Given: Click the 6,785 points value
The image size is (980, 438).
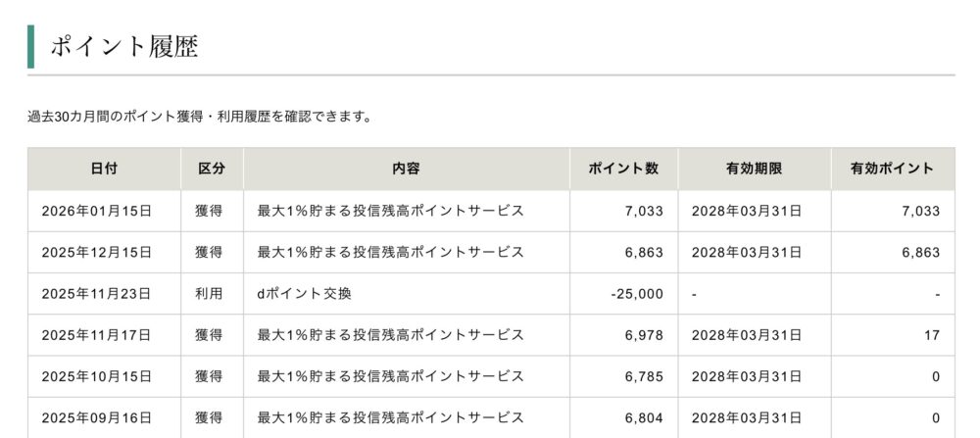Looking at the screenshot, I should [644, 376].
